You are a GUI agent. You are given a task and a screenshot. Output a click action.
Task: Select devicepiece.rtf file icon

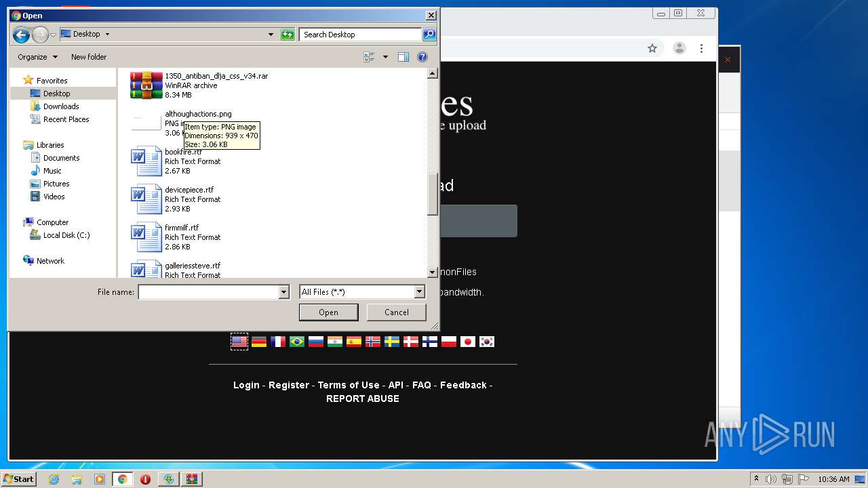(x=146, y=199)
